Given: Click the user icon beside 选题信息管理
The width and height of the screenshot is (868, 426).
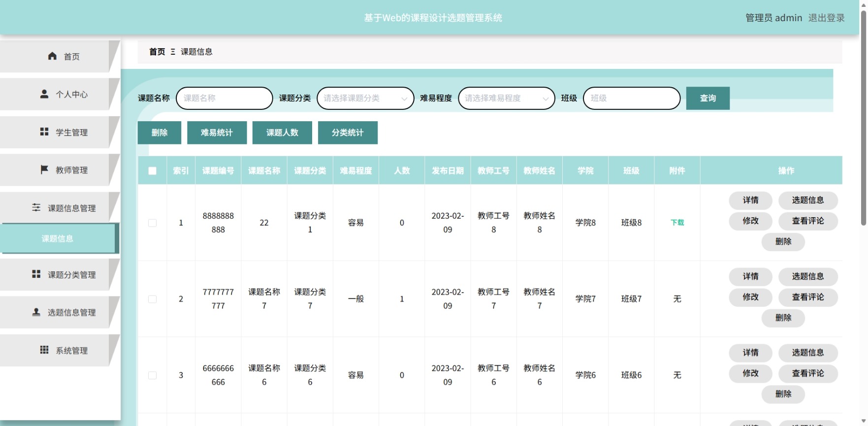Looking at the screenshot, I should pos(36,312).
